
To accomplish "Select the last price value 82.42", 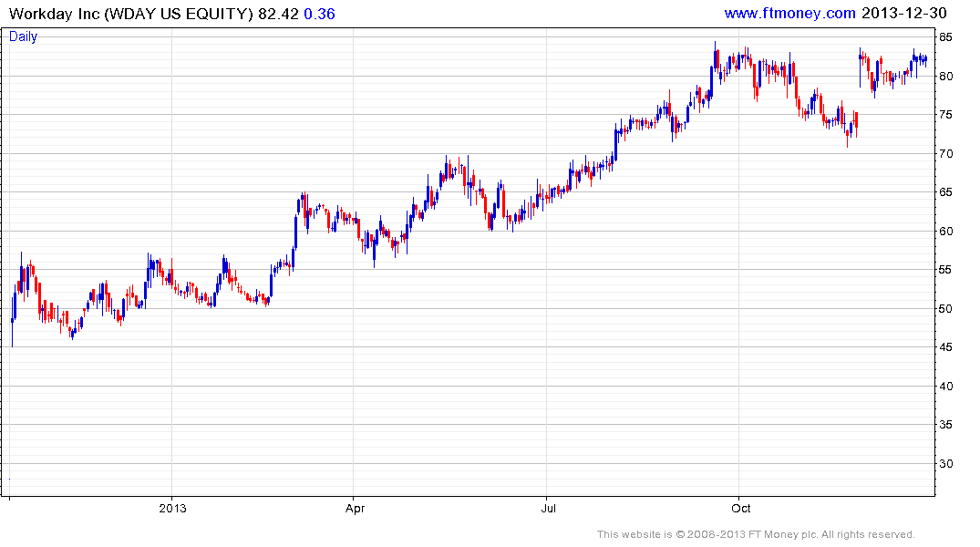I will point(278,14).
